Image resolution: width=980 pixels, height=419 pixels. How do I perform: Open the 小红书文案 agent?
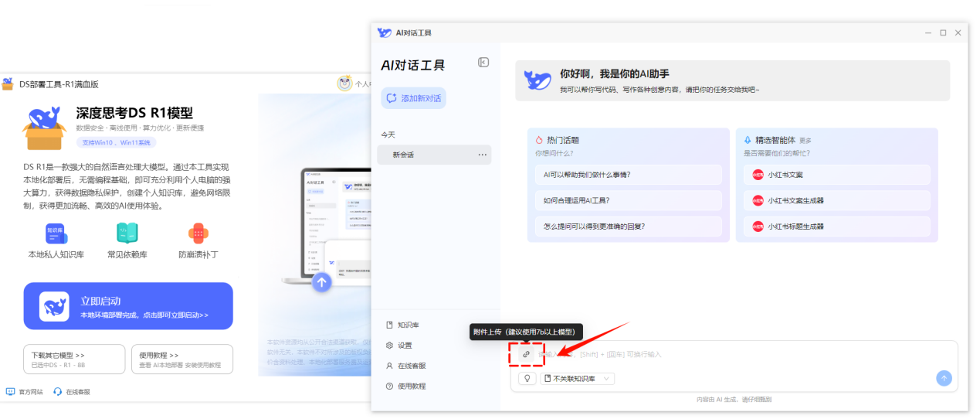(836, 175)
